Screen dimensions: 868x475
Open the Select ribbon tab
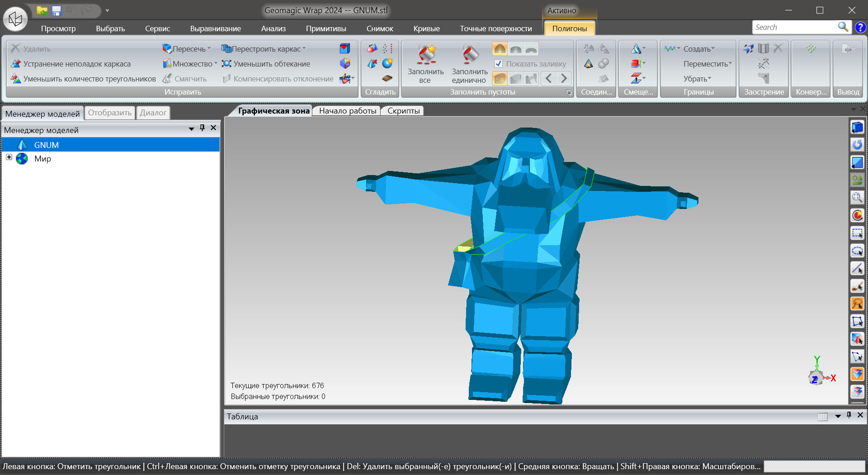(110, 28)
